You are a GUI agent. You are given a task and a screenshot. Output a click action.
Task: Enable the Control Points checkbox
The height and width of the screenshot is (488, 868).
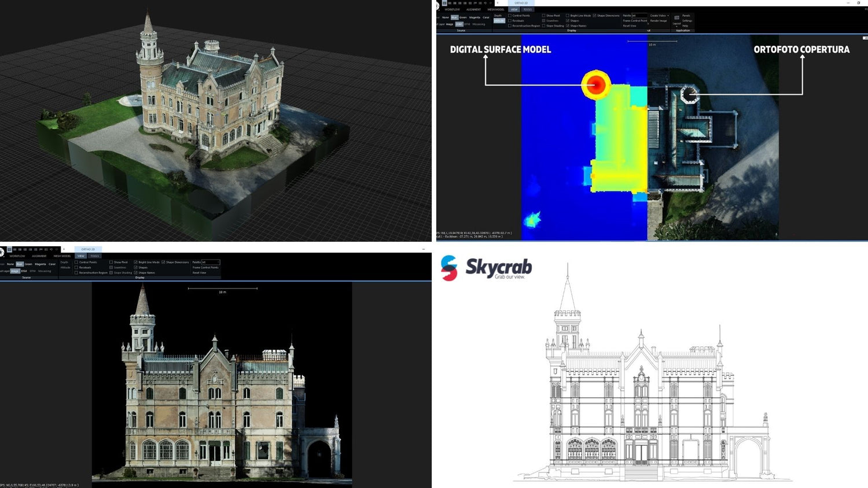[x=510, y=16]
